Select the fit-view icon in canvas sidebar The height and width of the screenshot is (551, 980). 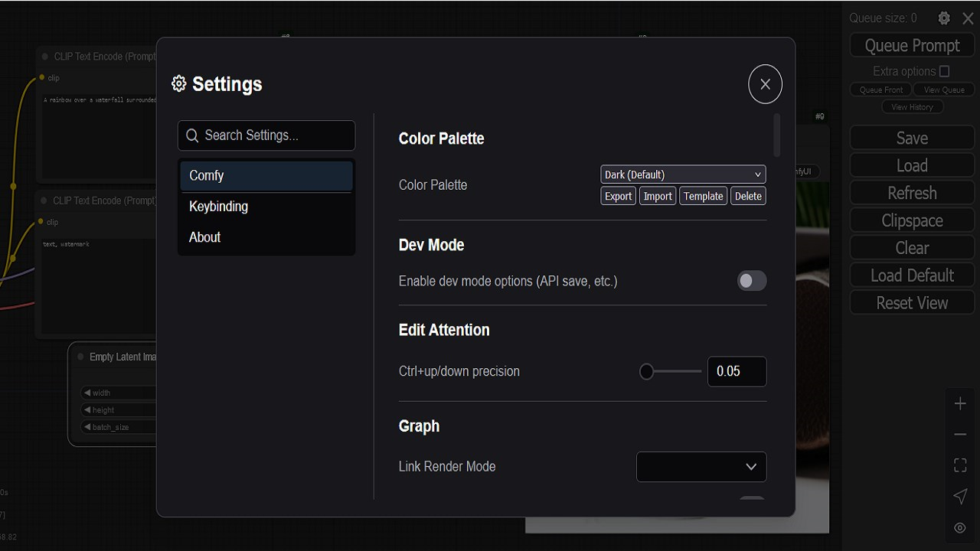(x=960, y=465)
